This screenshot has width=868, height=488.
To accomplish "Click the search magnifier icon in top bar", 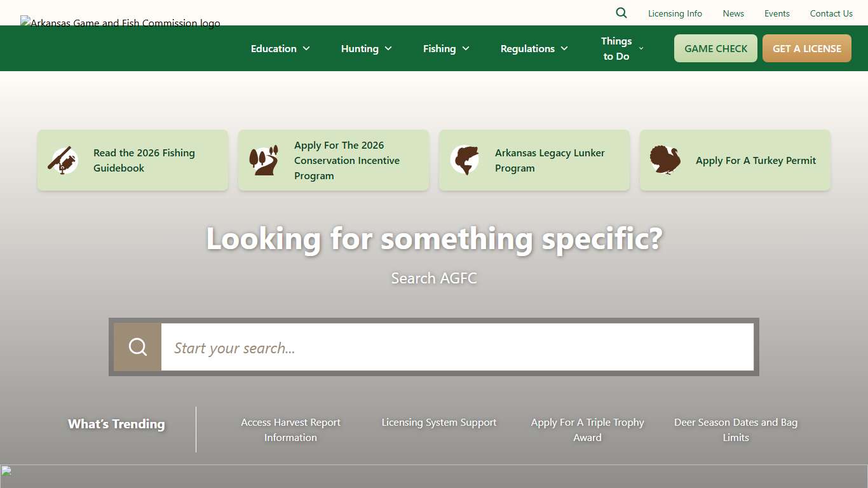I will (621, 13).
